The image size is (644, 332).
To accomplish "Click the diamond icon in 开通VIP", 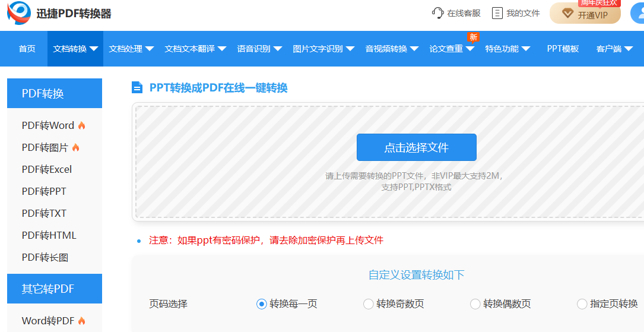I will [x=567, y=14].
